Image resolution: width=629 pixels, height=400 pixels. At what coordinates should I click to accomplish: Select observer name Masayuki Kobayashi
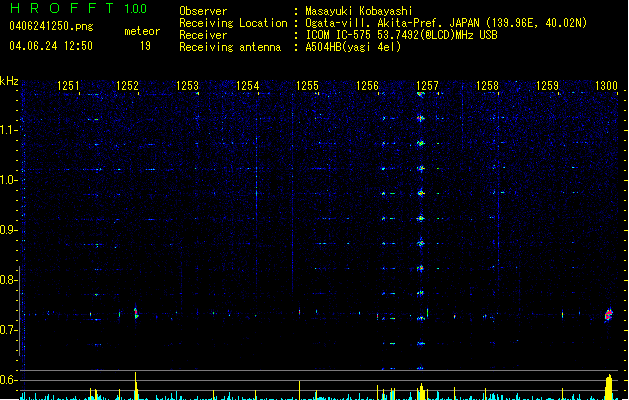359,11
